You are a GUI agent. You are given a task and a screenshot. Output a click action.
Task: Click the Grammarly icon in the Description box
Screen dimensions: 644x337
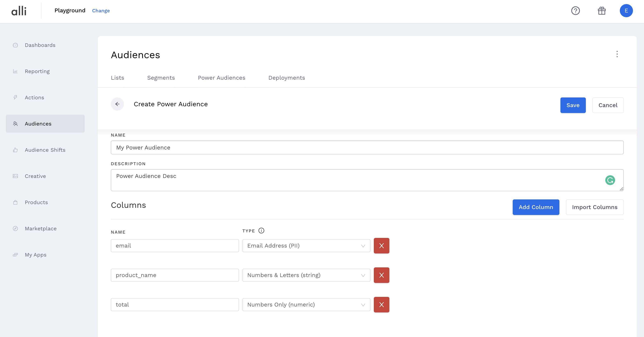[x=610, y=180]
